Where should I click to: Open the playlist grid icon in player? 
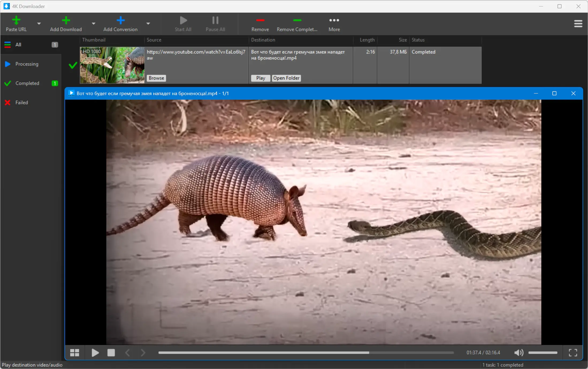[x=75, y=353]
